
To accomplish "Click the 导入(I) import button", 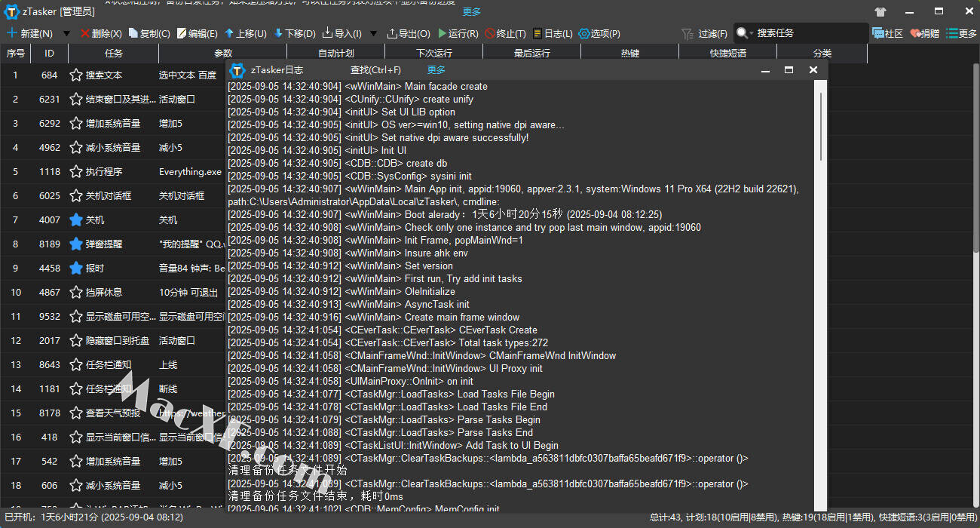I will click(x=341, y=34).
